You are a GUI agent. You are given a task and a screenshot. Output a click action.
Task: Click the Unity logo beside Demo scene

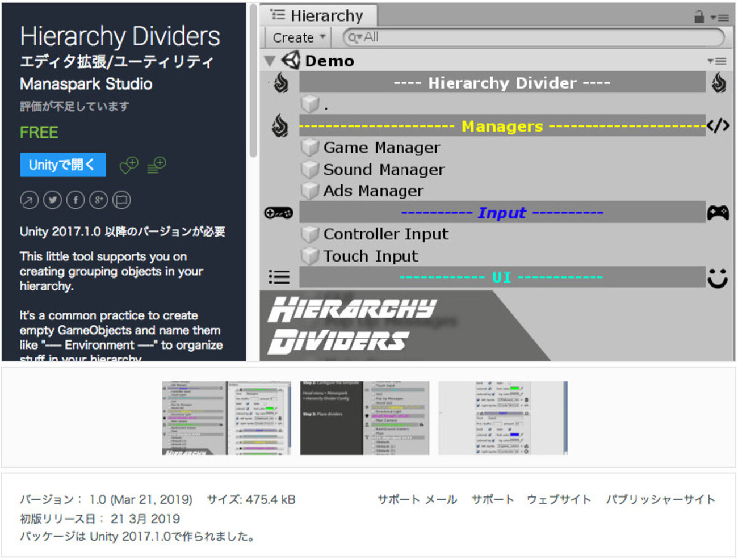[x=291, y=60]
